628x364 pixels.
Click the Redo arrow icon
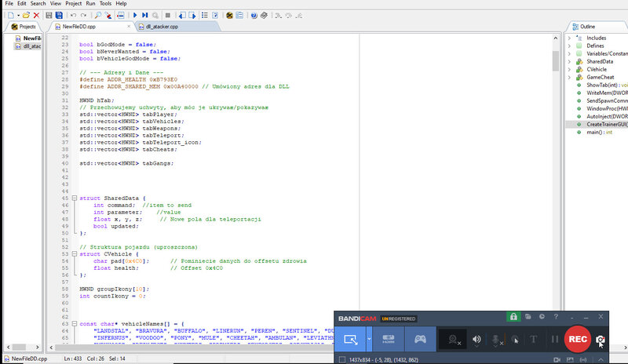84,15
